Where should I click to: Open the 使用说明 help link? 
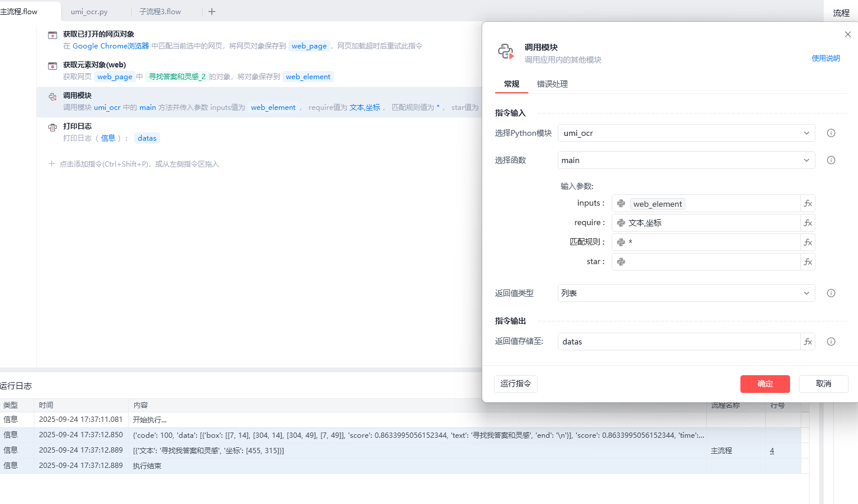point(825,58)
